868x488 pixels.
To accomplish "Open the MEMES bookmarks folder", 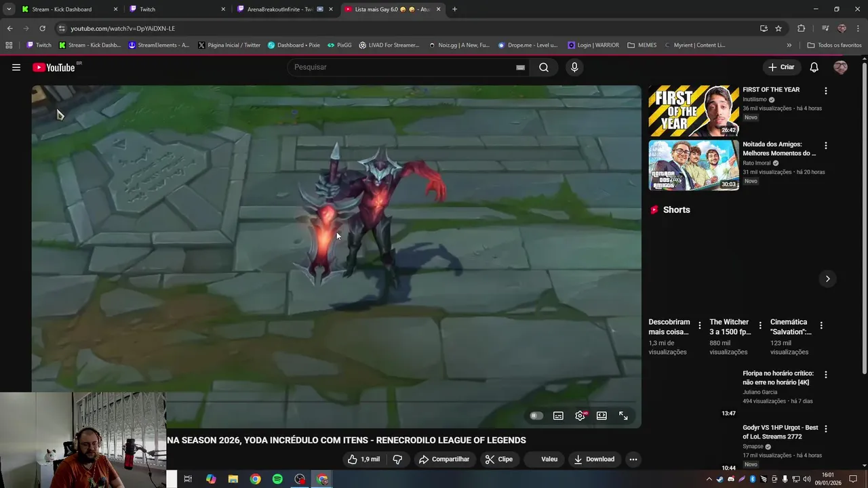I will click(642, 45).
